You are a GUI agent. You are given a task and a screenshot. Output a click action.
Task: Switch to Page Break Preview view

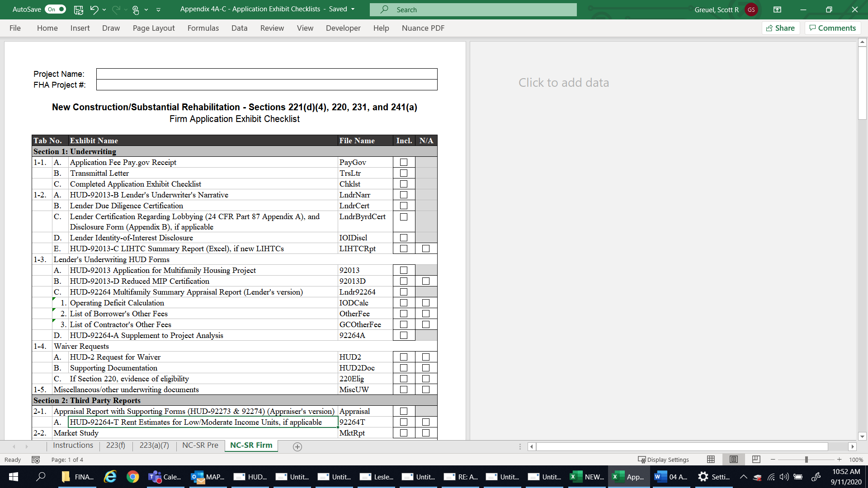756,460
